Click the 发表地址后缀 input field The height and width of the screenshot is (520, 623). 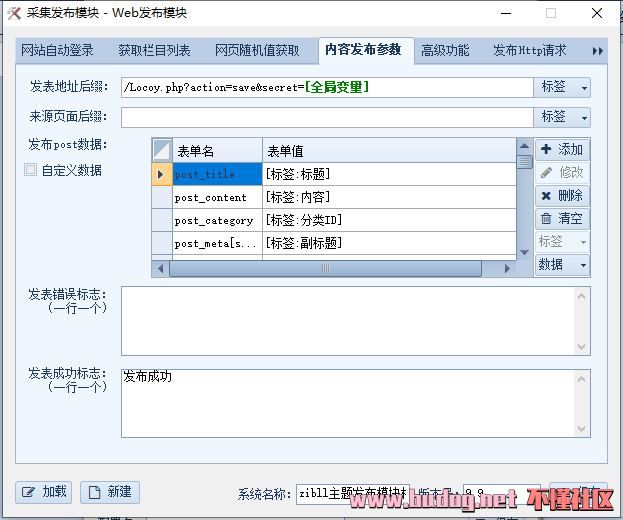[327, 87]
